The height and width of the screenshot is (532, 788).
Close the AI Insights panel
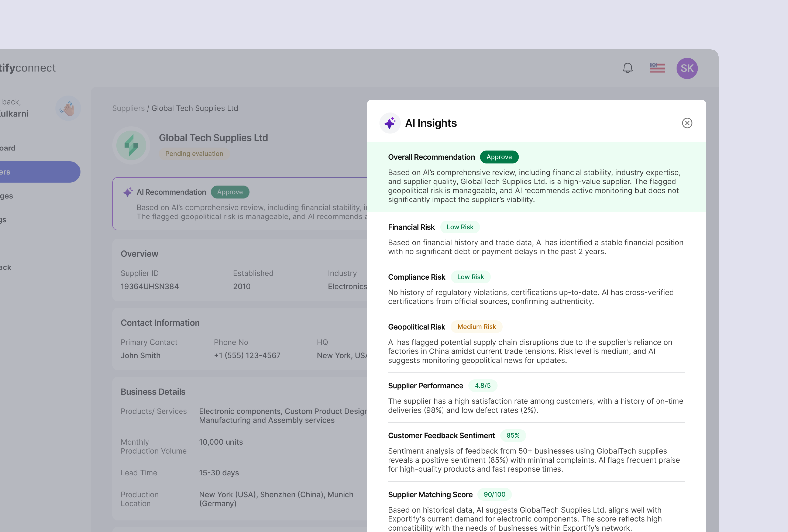point(687,123)
